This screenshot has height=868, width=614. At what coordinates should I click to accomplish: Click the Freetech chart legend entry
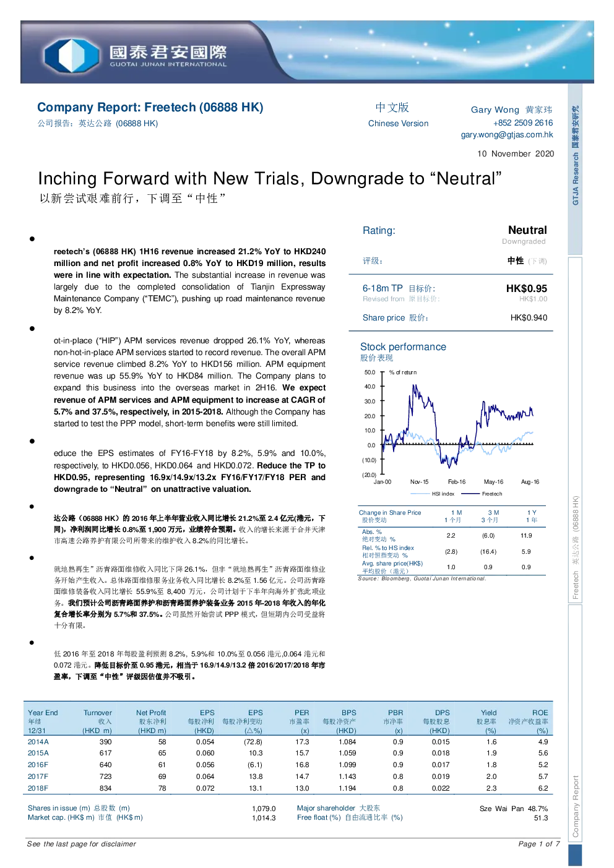pos(482,494)
